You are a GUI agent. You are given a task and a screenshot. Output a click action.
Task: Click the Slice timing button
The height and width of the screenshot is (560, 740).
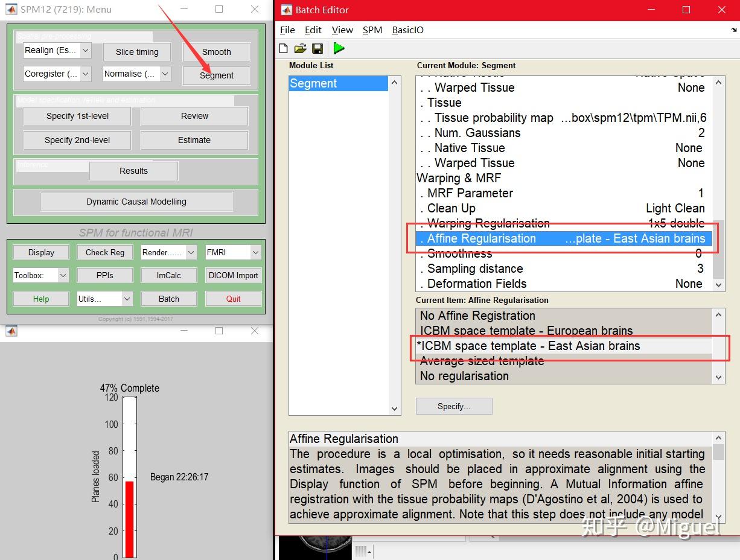click(x=137, y=52)
